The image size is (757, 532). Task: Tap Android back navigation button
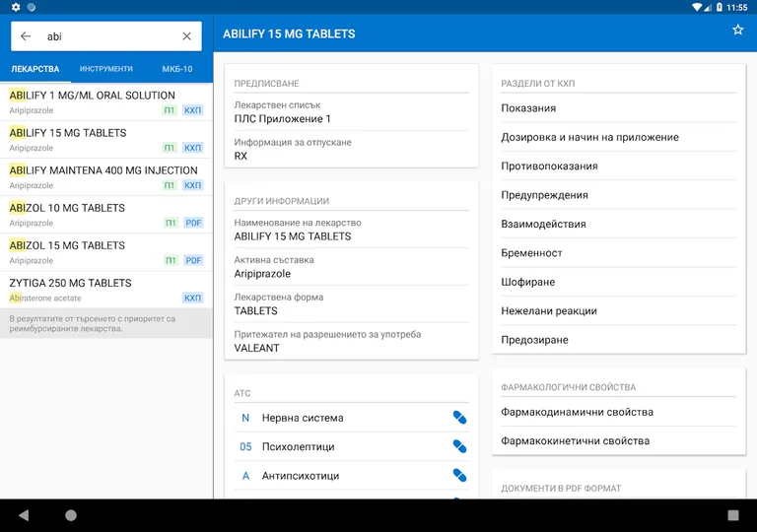coord(24,515)
